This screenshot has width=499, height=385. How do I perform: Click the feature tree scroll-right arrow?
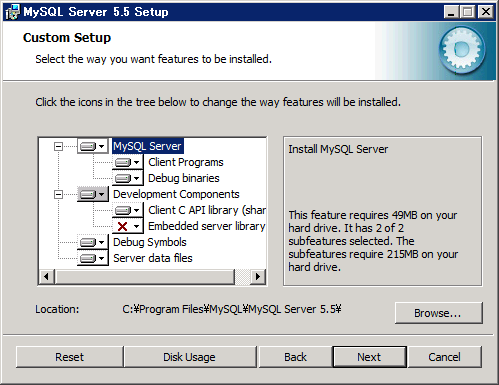pyautogui.click(x=257, y=276)
